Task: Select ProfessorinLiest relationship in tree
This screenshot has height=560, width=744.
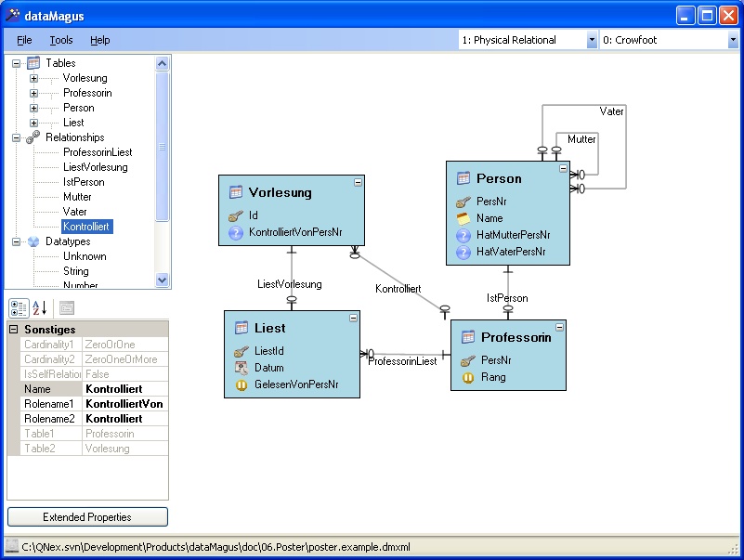Action: [x=98, y=152]
